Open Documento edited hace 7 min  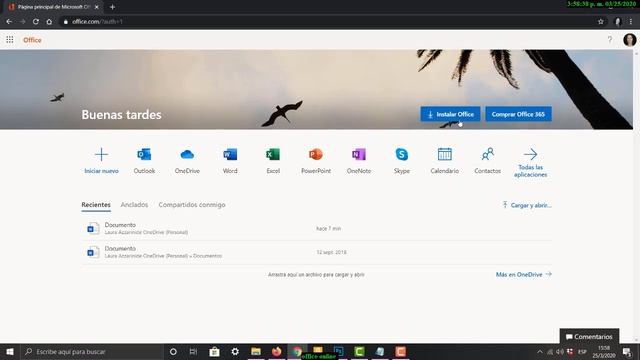click(x=316, y=229)
